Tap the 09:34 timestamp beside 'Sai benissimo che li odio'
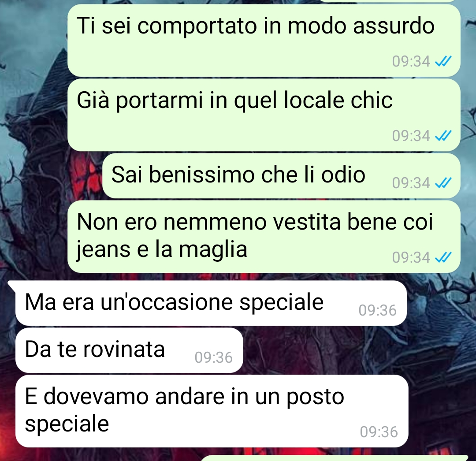476x461 pixels. (411, 183)
